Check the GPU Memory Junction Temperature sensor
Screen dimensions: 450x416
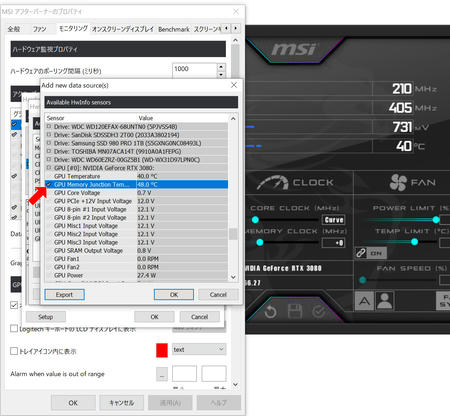point(49,184)
